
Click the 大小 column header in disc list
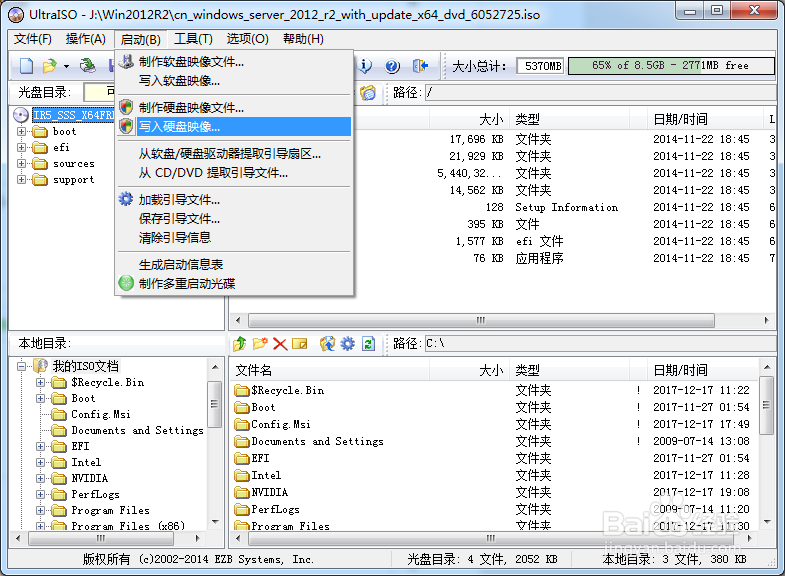(x=469, y=119)
